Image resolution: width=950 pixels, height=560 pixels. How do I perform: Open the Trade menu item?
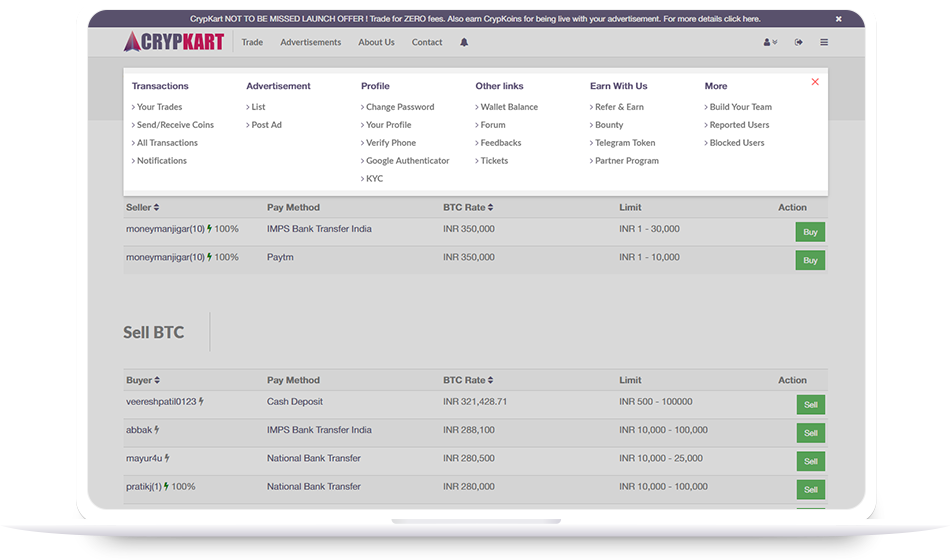(252, 43)
